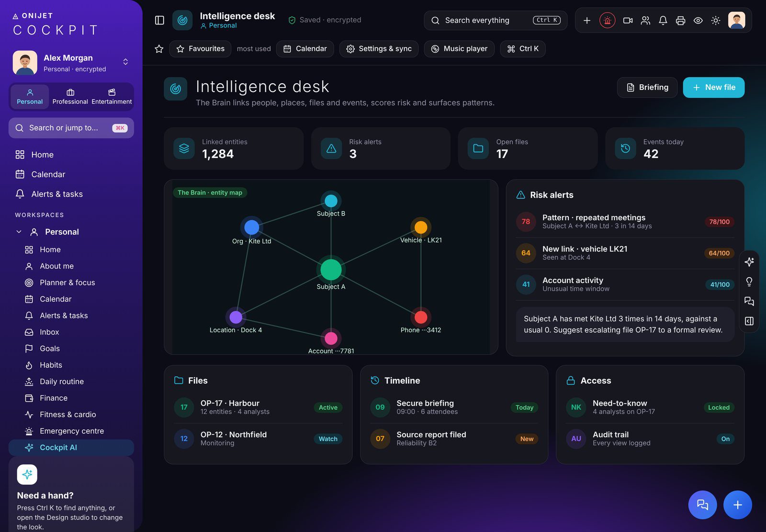
Task: Open the Music player shortcut
Action: pyautogui.click(x=459, y=49)
